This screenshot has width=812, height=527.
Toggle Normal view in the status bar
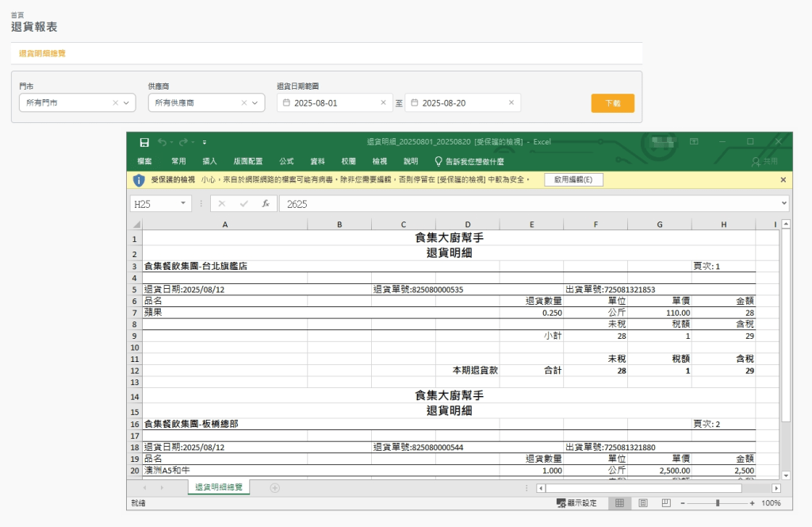click(618, 502)
